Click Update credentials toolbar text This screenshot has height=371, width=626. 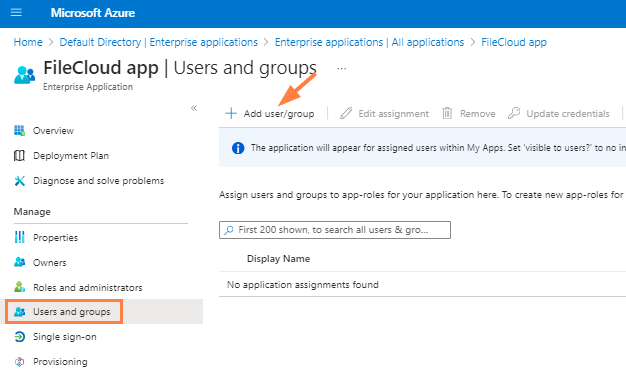(568, 114)
